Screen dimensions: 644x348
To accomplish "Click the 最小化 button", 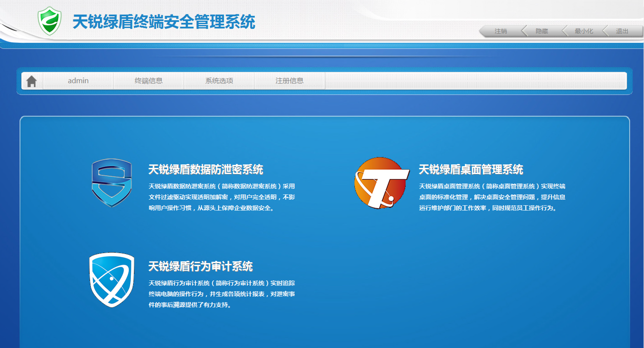I will click(x=584, y=31).
